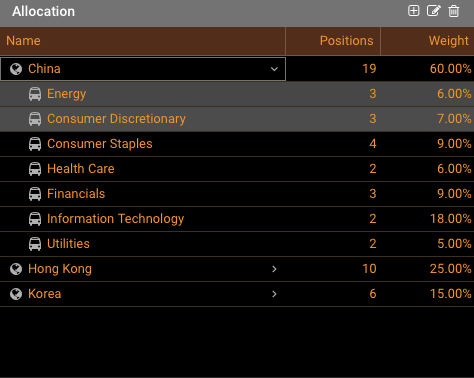Select the Consumer Discretionary row

[237, 119]
